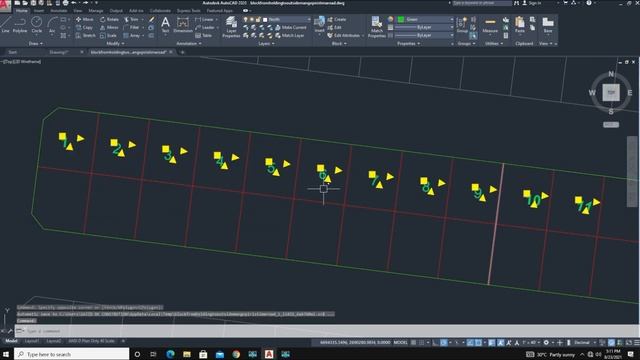The image size is (640, 360).
Task: Click the command line input field
Action: point(327,331)
